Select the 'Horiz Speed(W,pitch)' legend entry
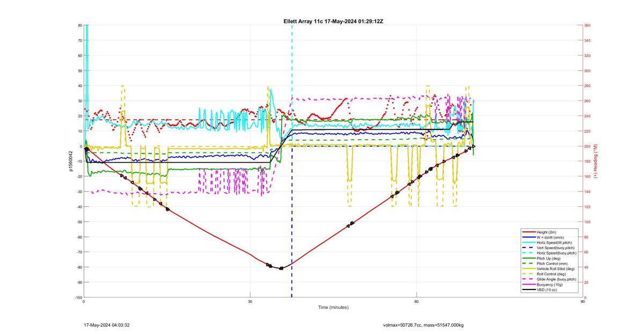The image size is (644, 334). point(547,243)
